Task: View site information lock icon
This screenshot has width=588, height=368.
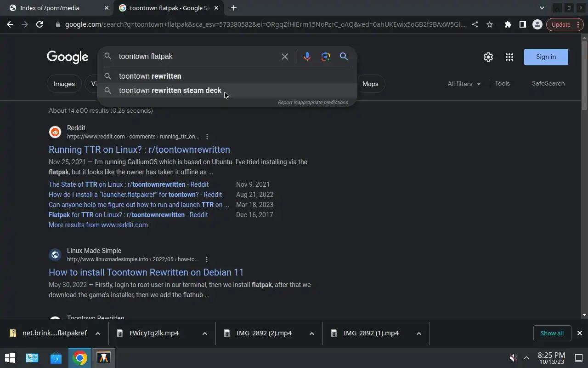Action: click(57, 24)
